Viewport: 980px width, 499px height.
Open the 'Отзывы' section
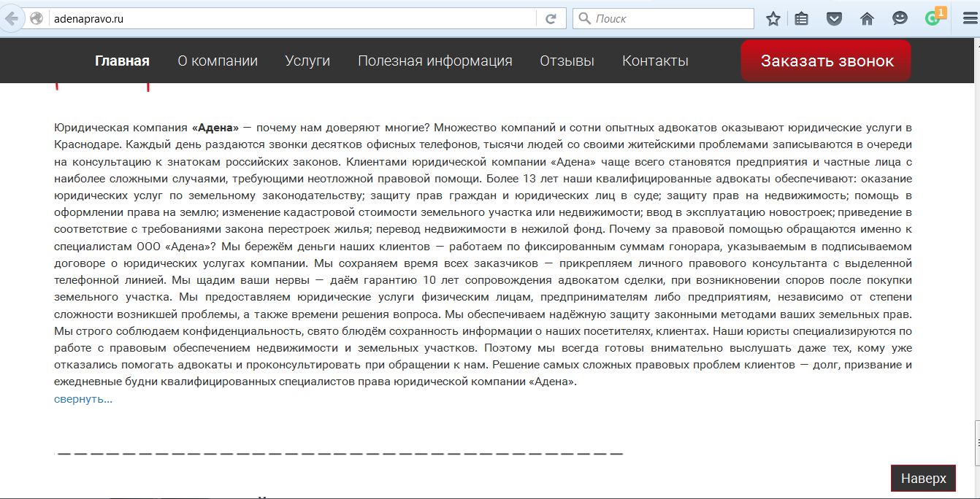pyautogui.click(x=567, y=61)
